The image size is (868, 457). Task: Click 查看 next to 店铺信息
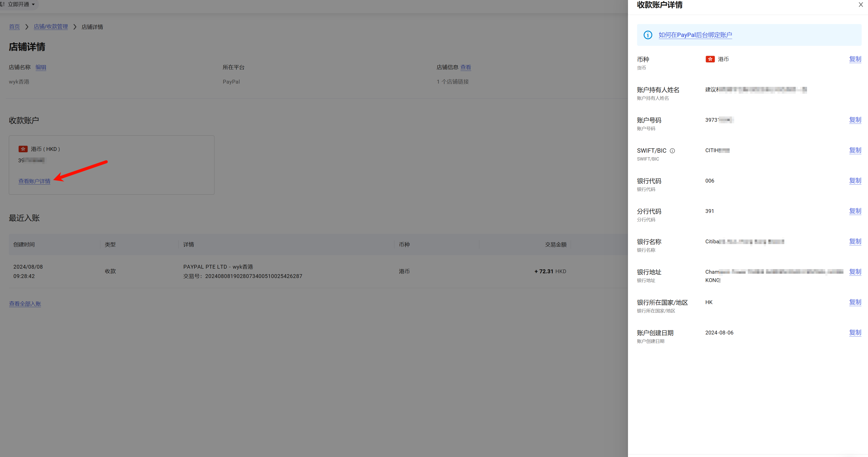click(x=466, y=67)
